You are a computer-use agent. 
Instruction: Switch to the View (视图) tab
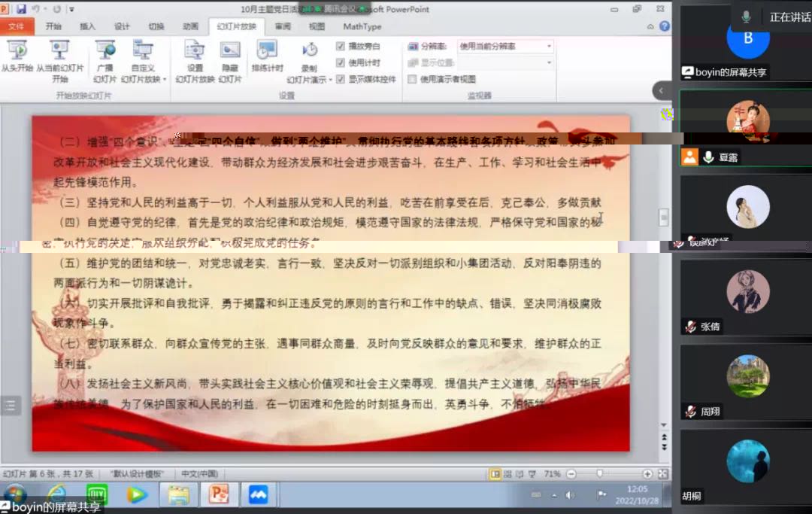tap(317, 26)
